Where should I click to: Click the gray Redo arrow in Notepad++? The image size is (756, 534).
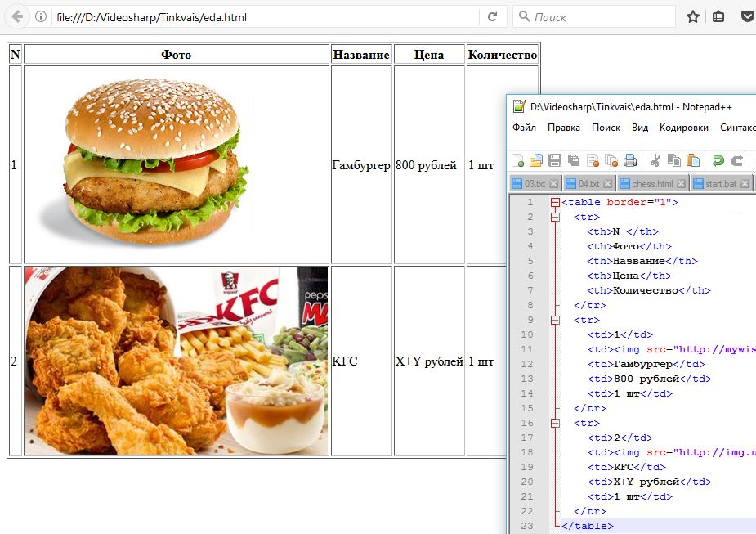[x=736, y=160]
